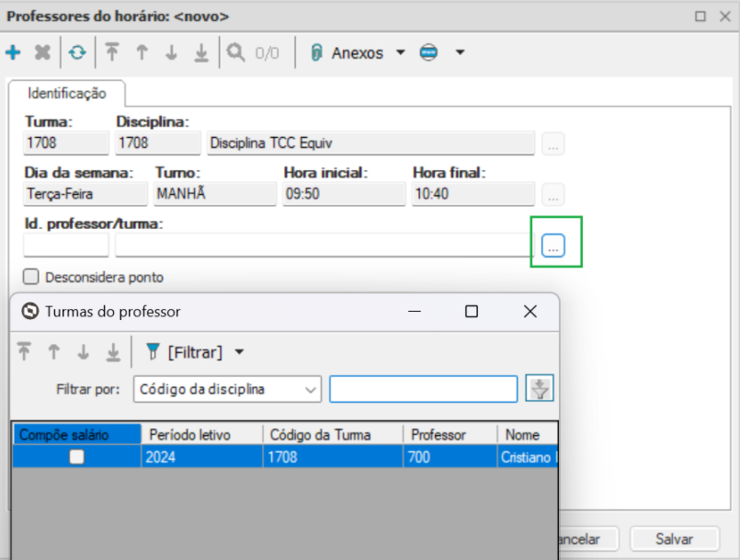Select Código da Turma cell 1708 in grid
The height and width of the screenshot is (560, 740).
(x=333, y=457)
